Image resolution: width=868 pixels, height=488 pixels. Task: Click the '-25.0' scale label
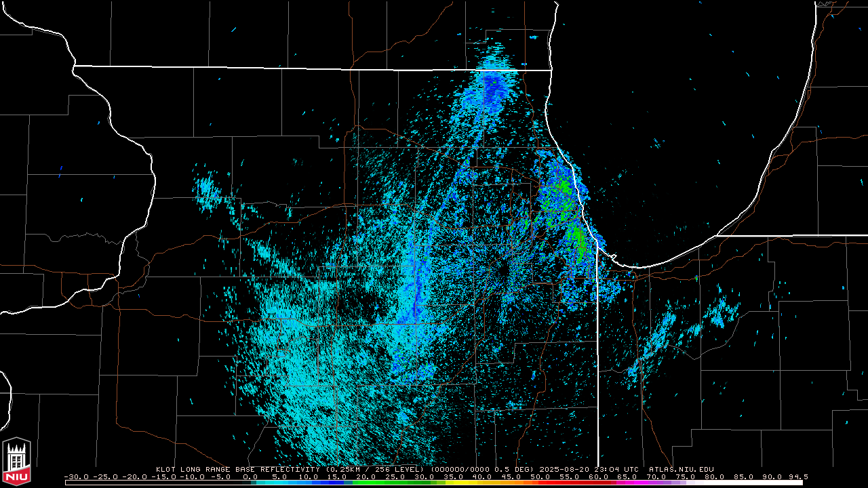105,476
